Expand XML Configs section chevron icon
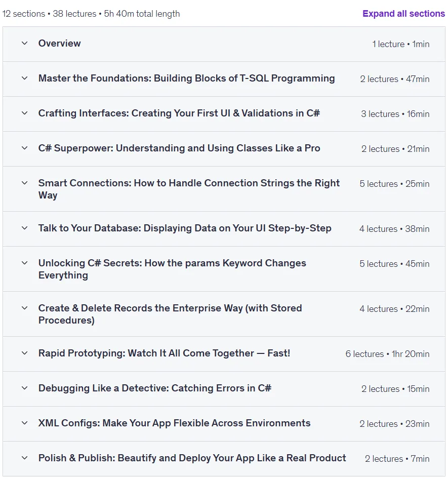The height and width of the screenshot is (479, 448). coord(25,423)
